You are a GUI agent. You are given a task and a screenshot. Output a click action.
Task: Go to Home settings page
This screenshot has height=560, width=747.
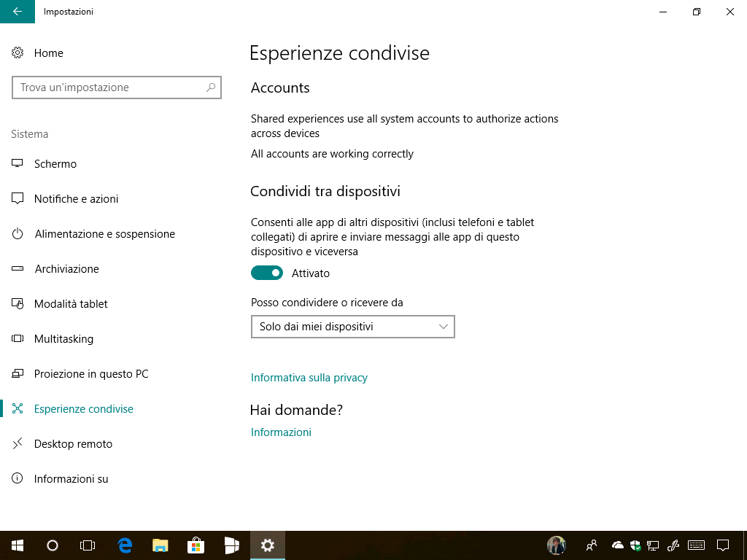49,52
